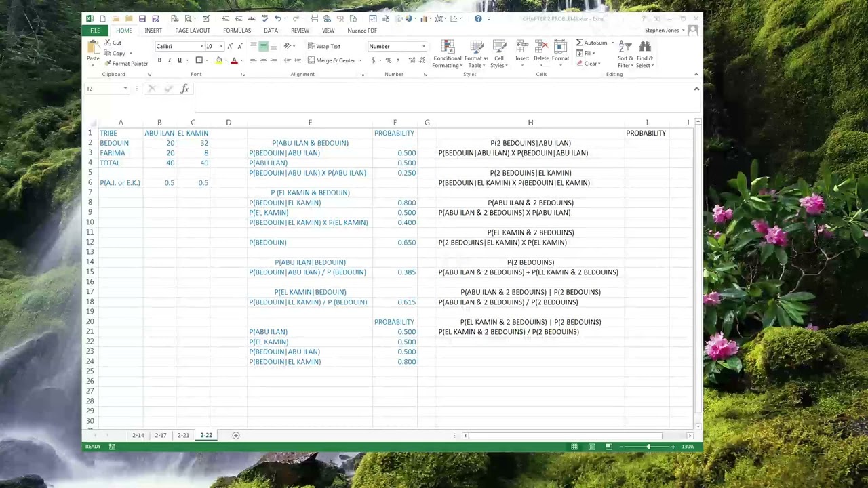Open the Name Box dropdown

tap(125, 89)
